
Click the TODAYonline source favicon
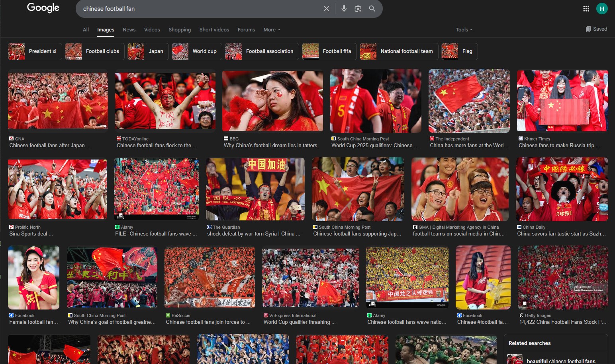click(119, 139)
